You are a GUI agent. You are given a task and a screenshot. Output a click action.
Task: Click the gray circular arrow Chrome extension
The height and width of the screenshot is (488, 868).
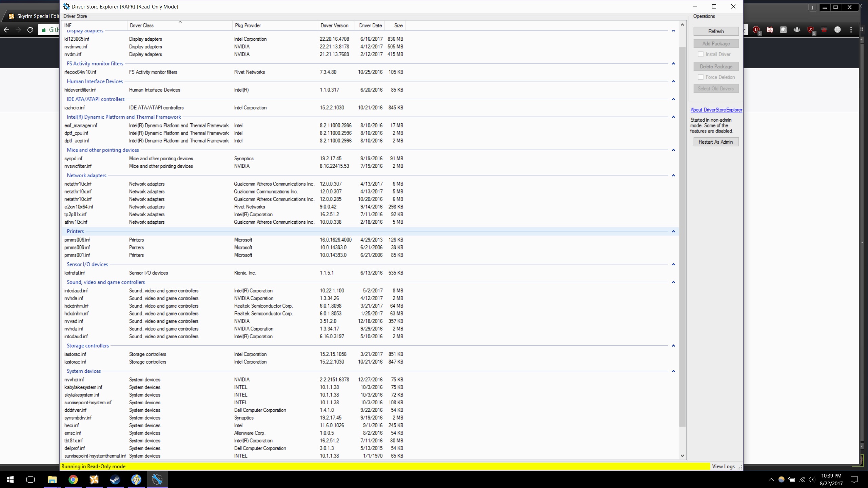coord(837,30)
